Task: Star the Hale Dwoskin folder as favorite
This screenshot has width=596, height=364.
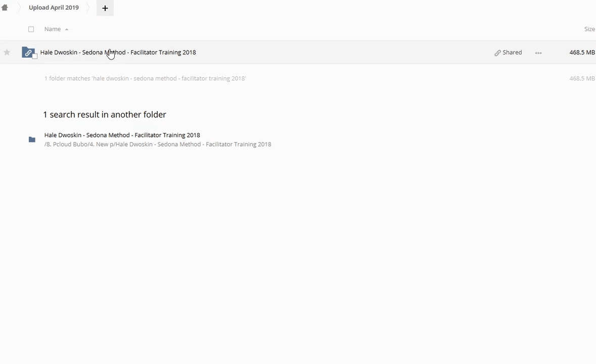Action: pyautogui.click(x=7, y=53)
